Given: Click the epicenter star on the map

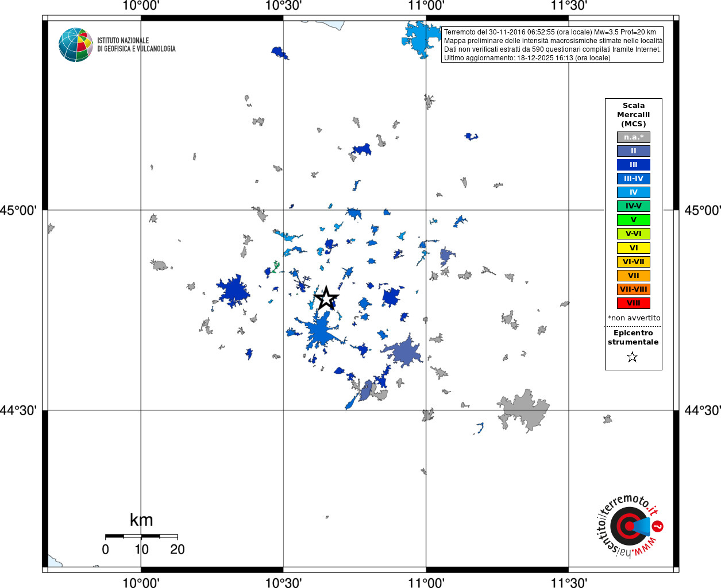Looking at the screenshot, I should [x=326, y=298].
